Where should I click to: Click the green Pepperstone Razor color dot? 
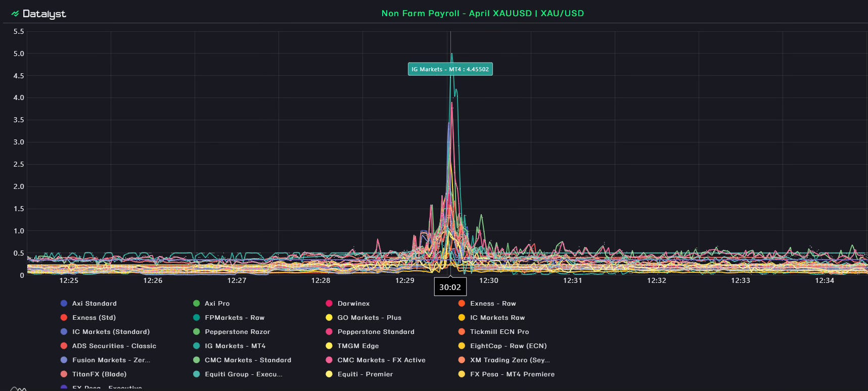point(196,332)
